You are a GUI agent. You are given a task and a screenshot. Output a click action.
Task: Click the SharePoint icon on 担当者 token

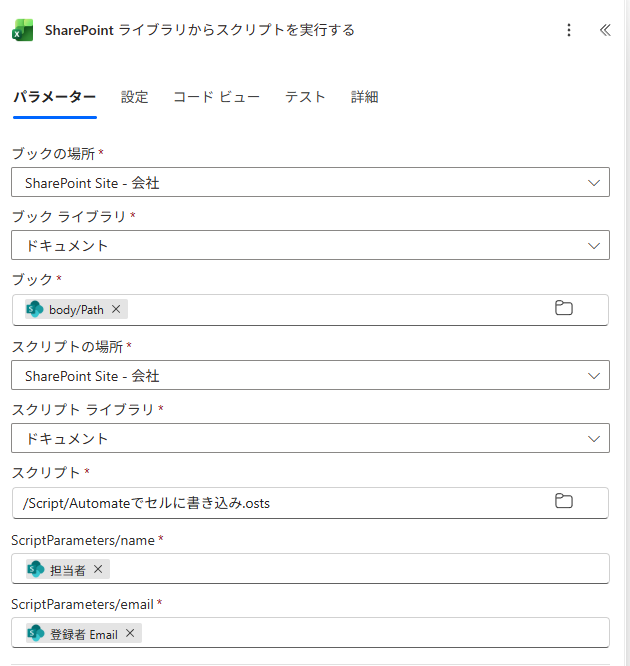(36, 569)
